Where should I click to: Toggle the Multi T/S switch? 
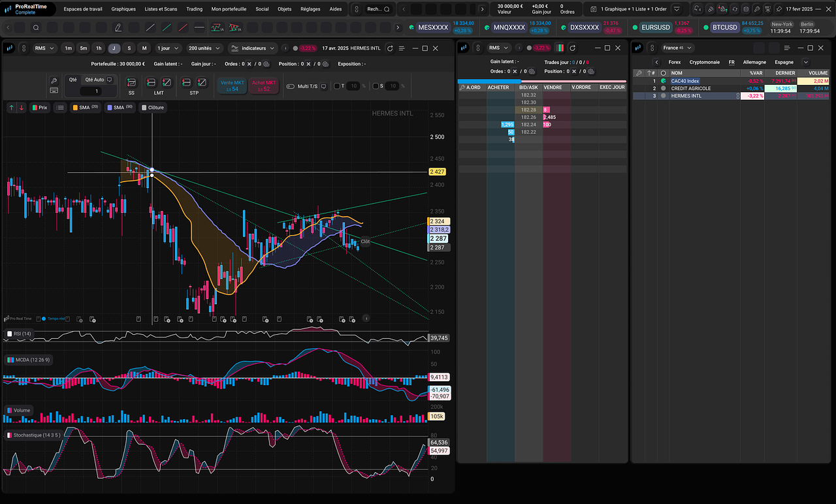(290, 86)
